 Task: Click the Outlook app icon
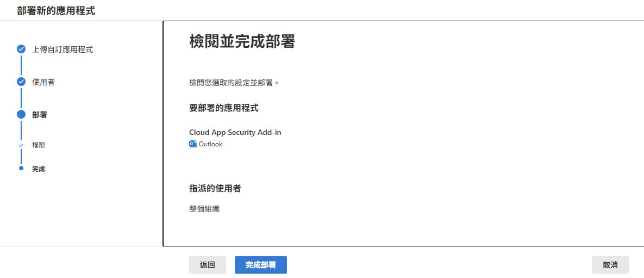click(x=193, y=144)
